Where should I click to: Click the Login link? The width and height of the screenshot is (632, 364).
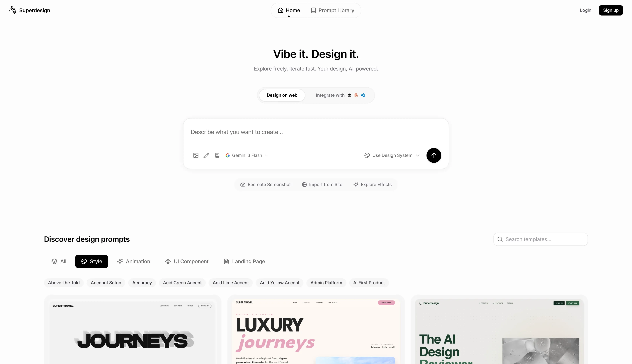coord(585,10)
